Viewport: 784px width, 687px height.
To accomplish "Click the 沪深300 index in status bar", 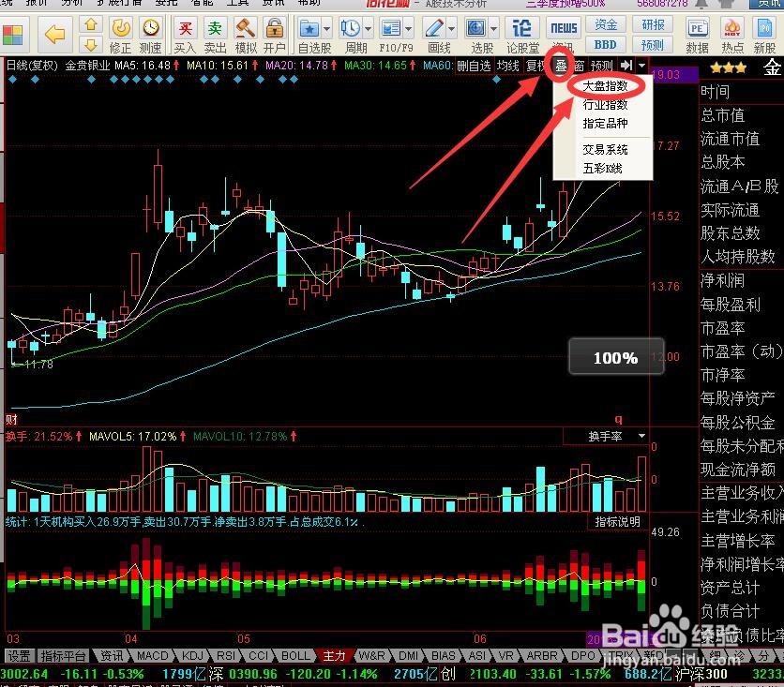I will (701, 674).
